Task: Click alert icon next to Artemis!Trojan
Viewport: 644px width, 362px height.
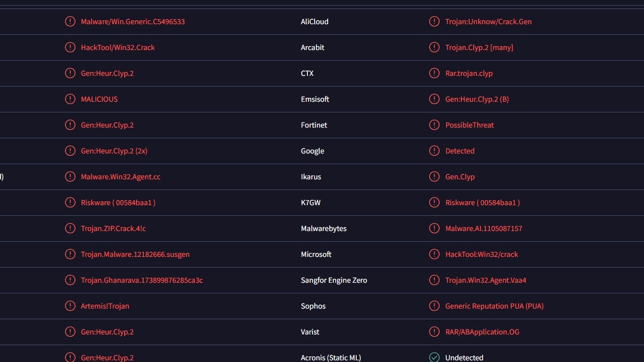Action: (70, 306)
